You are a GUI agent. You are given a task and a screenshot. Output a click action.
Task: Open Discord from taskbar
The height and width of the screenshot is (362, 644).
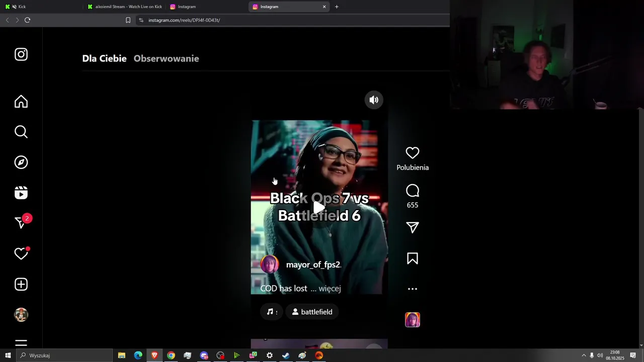(x=204, y=355)
